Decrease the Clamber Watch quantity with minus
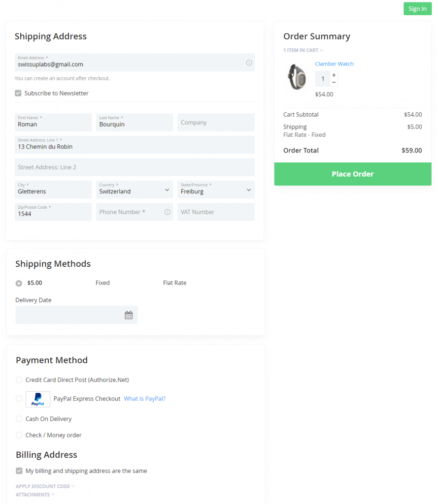Image resolution: width=438 pixels, height=504 pixels. coord(334,83)
